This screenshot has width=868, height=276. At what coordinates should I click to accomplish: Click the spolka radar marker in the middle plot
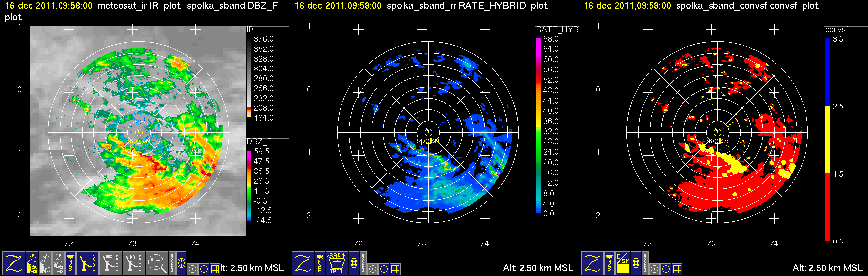(x=428, y=132)
